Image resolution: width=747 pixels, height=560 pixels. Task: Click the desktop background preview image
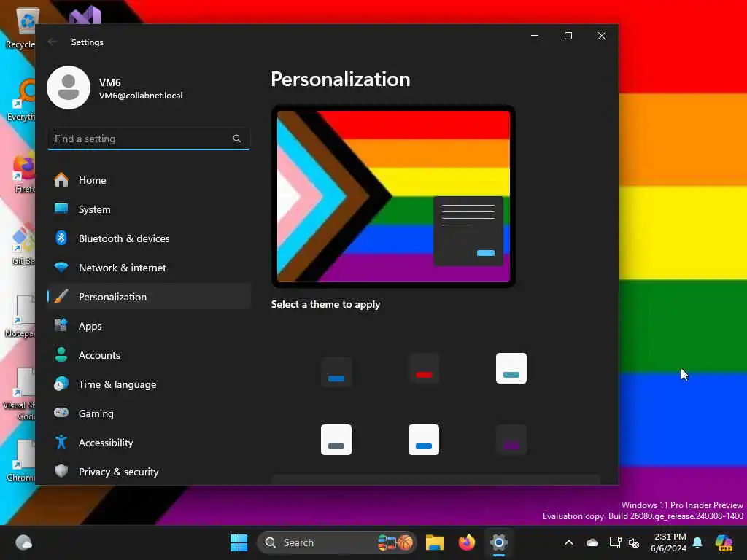click(x=393, y=196)
